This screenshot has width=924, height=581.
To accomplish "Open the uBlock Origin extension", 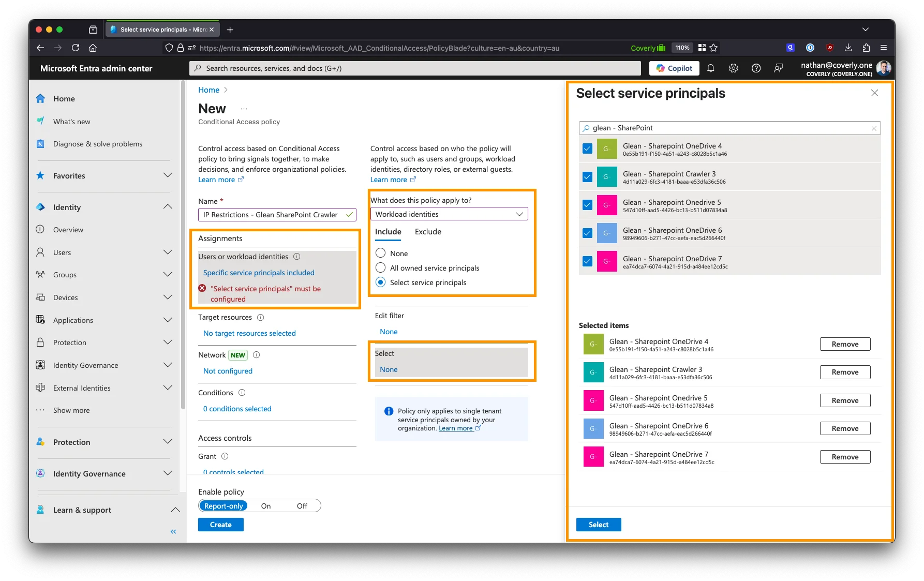I will [x=829, y=47].
